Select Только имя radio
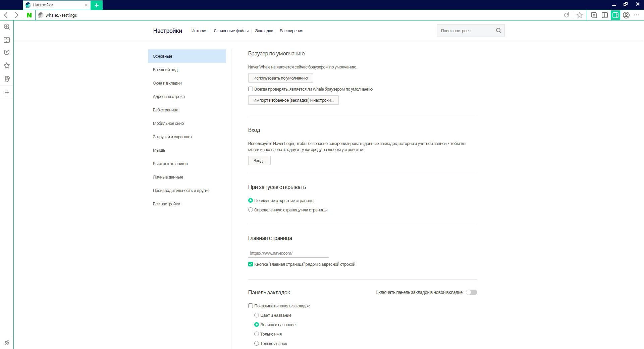This screenshot has height=349, width=644. 257,334
